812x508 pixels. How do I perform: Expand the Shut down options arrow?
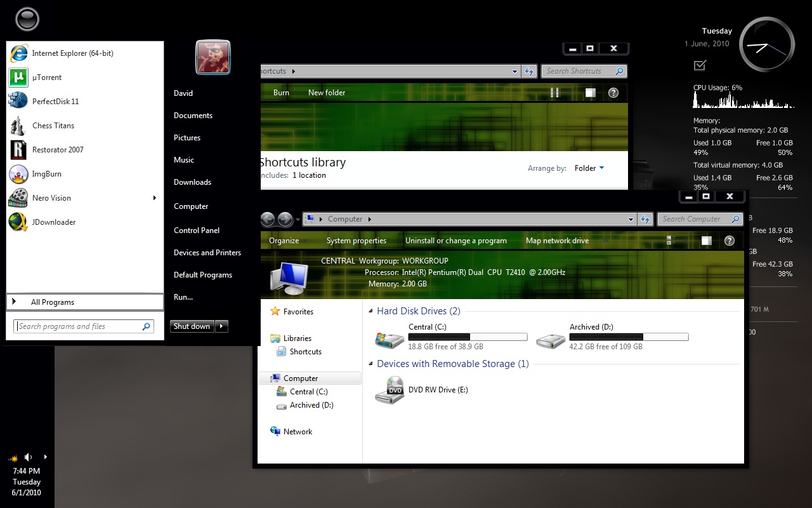[221, 326]
